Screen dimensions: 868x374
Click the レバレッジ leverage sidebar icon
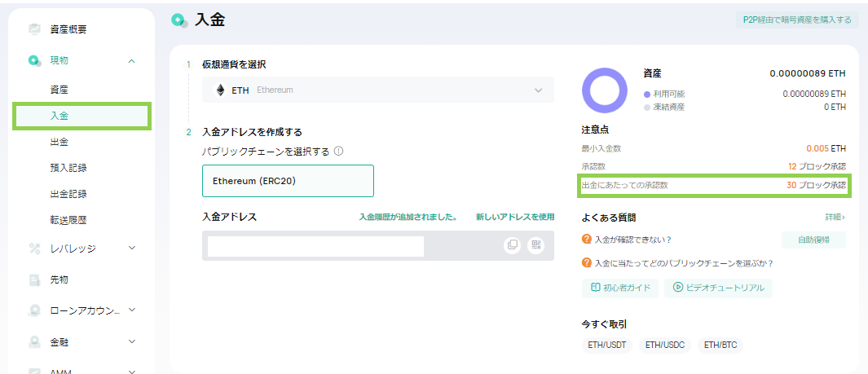(x=35, y=248)
